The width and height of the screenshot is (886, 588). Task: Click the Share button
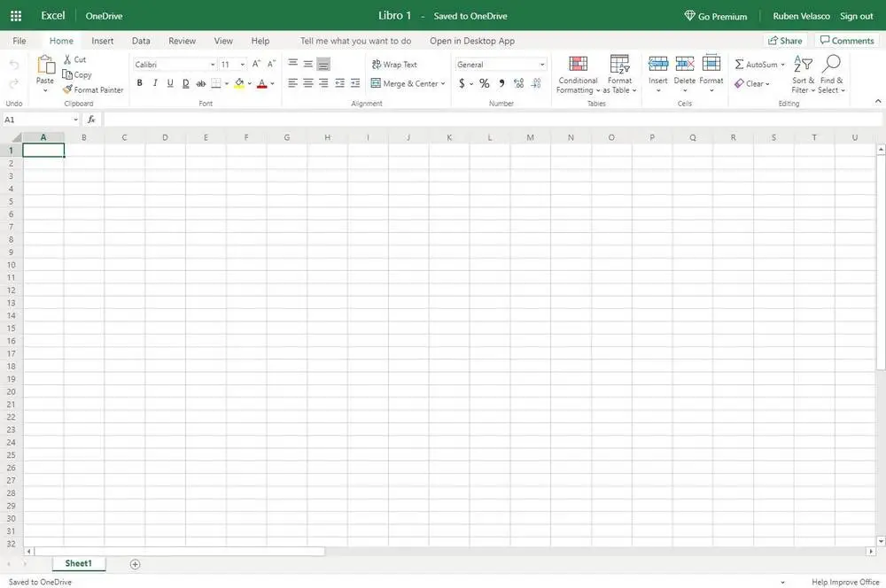[785, 40]
